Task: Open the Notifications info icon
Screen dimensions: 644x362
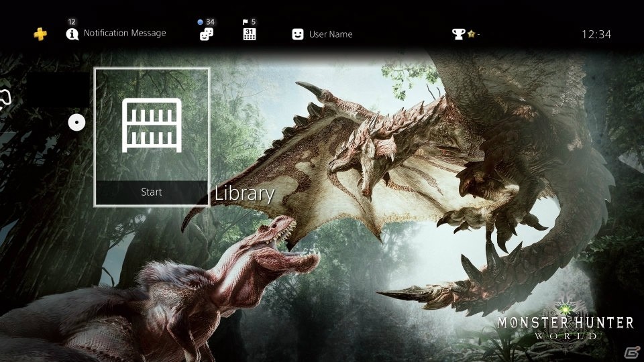Action: (72, 34)
